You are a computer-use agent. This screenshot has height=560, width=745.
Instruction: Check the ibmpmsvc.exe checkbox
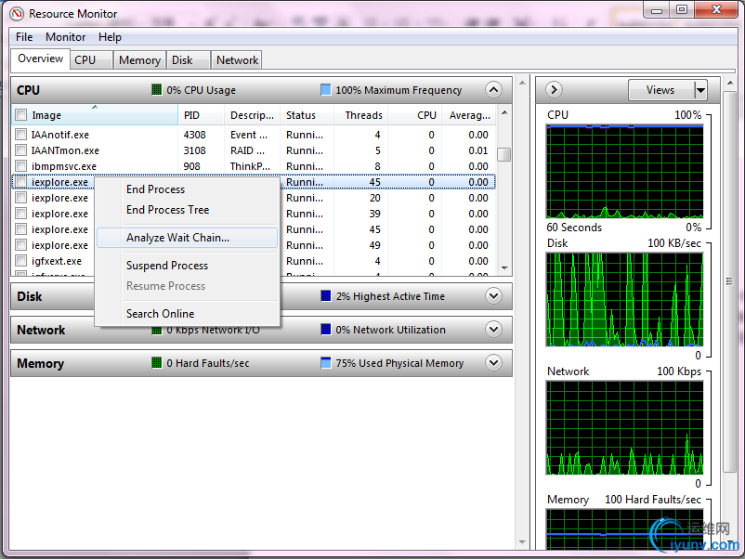[21, 166]
